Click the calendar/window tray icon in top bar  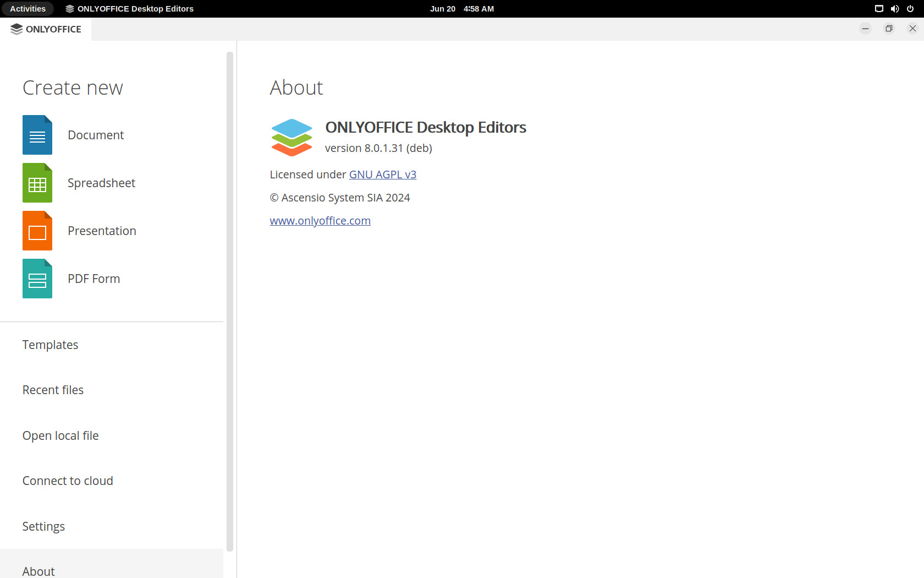point(879,9)
